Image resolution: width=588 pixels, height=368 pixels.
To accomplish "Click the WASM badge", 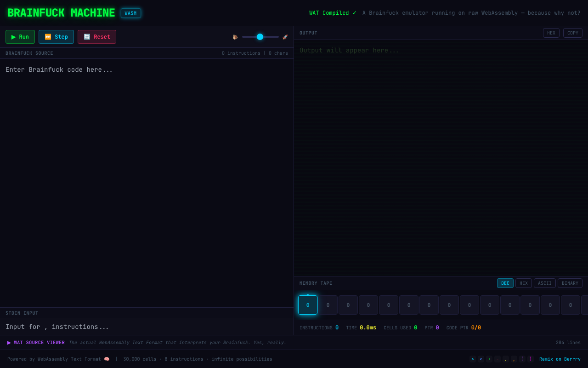I will pyautogui.click(x=131, y=13).
